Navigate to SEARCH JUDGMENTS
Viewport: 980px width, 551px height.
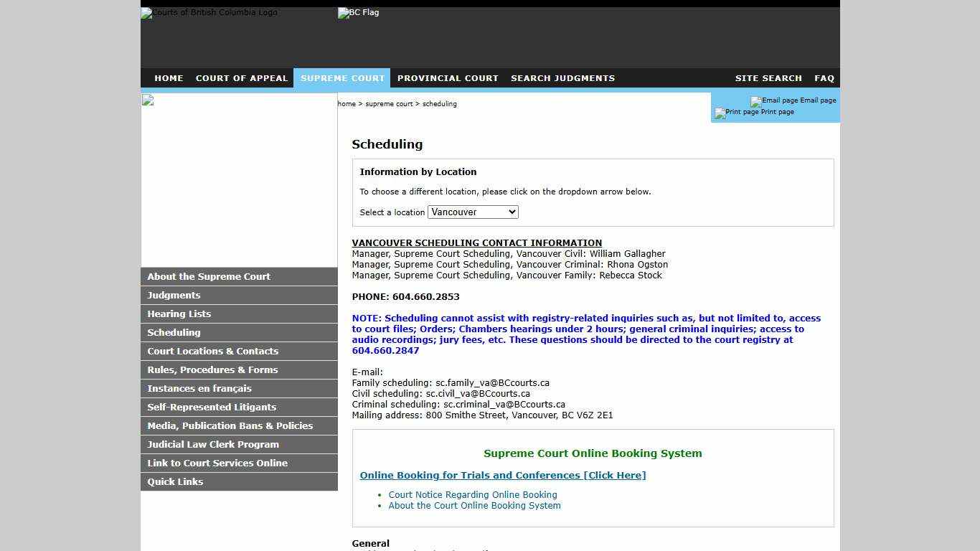(562, 78)
